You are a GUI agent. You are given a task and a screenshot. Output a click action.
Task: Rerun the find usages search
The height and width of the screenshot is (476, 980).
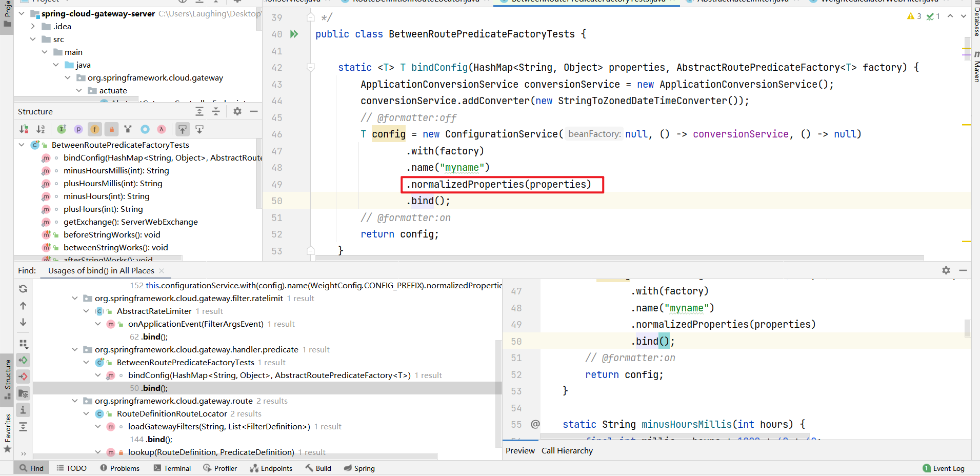point(23,289)
